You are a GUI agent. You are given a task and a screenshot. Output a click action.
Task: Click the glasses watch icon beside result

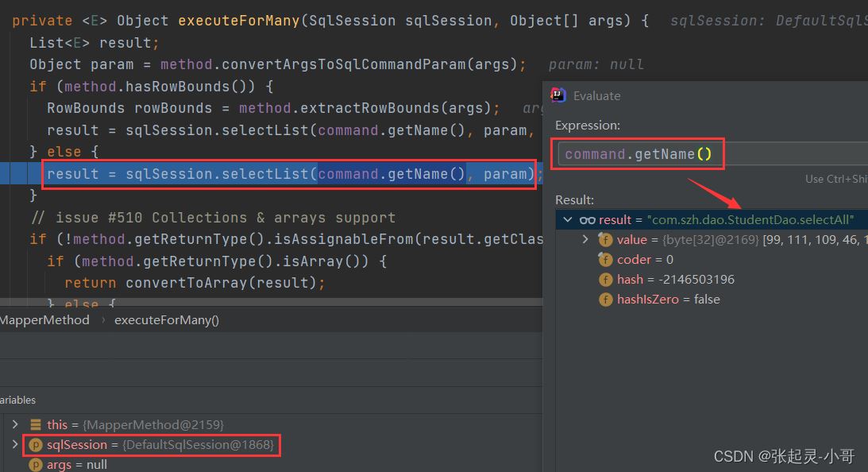pos(588,220)
